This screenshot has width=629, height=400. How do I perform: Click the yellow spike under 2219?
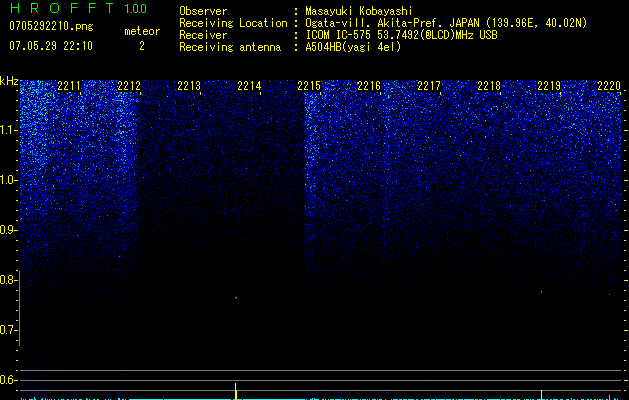pyautogui.click(x=542, y=395)
